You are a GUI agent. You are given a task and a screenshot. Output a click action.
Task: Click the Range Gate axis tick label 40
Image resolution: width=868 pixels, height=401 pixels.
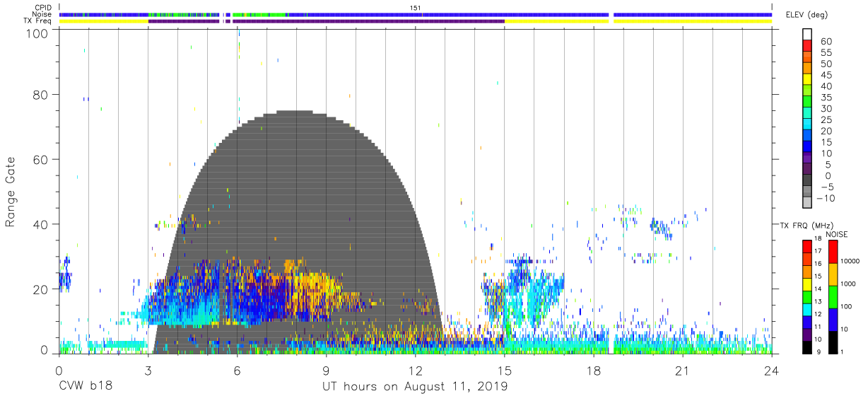pyautogui.click(x=42, y=224)
